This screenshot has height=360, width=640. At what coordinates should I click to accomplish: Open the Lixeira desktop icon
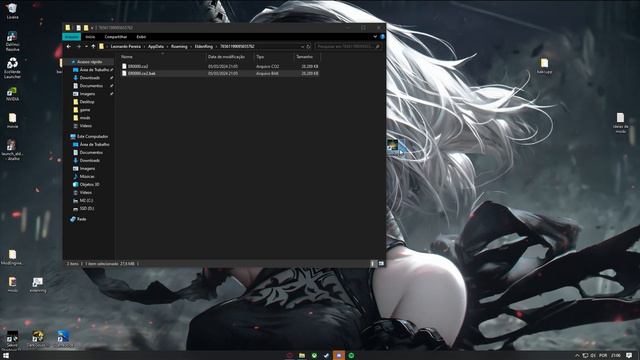[12, 11]
